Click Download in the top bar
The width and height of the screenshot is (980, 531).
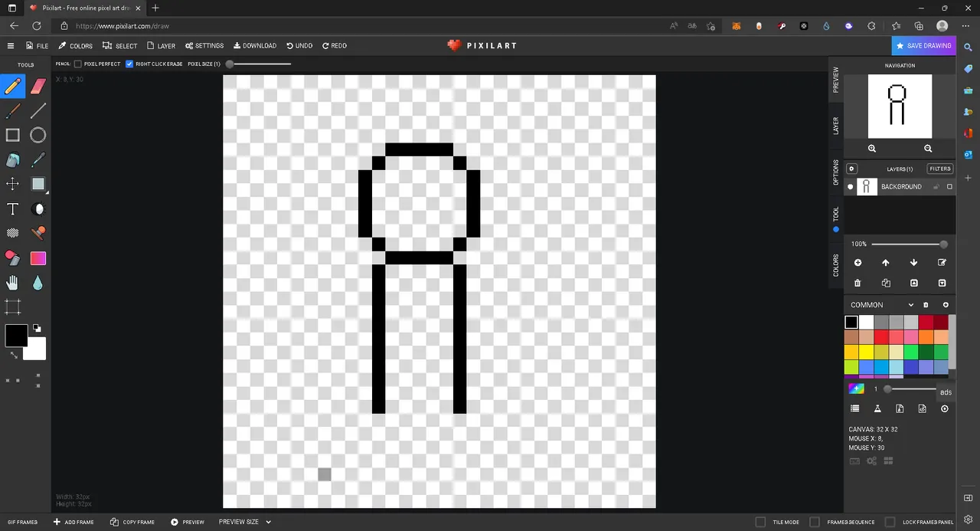pos(255,46)
